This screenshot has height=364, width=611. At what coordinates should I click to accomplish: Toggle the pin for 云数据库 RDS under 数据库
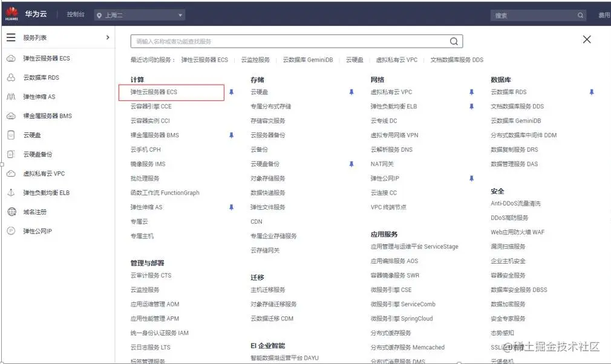[x=592, y=92]
